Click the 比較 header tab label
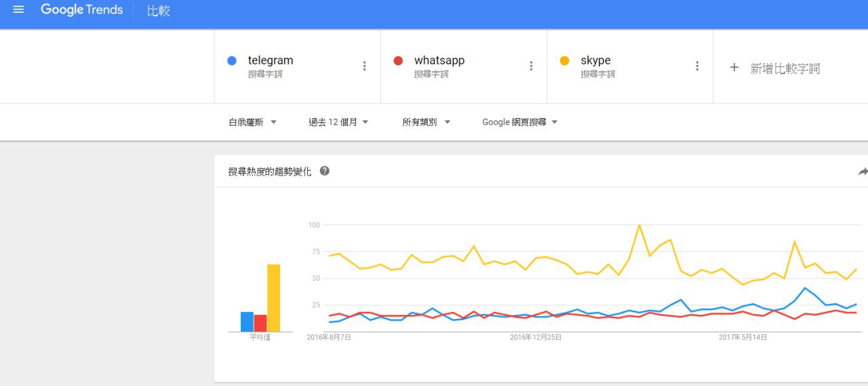 pyautogui.click(x=159, y=11)
